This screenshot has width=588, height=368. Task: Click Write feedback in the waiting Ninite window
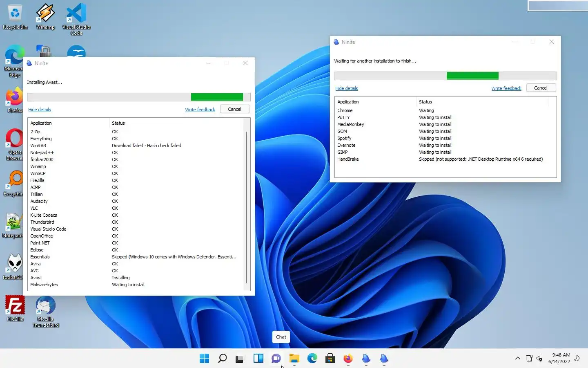coord(506,88)
